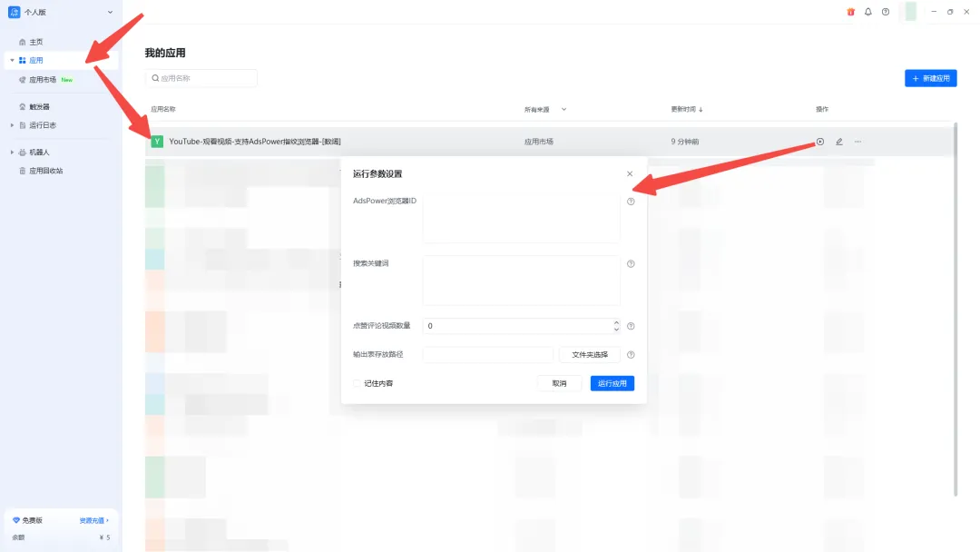Open 机器人 in the sidebar
This screenshot has width=980, height=552.
pyautogui.click(x=39, y=152)
